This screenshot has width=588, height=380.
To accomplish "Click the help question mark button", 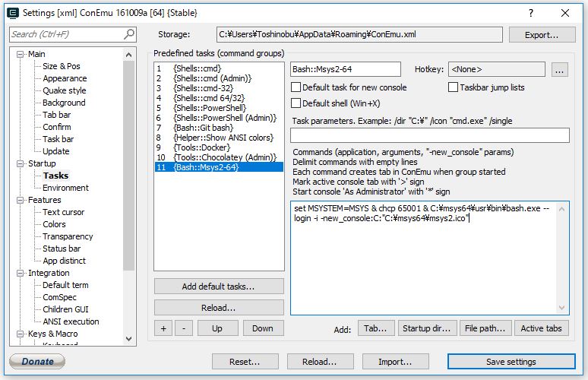I will 530,13.
